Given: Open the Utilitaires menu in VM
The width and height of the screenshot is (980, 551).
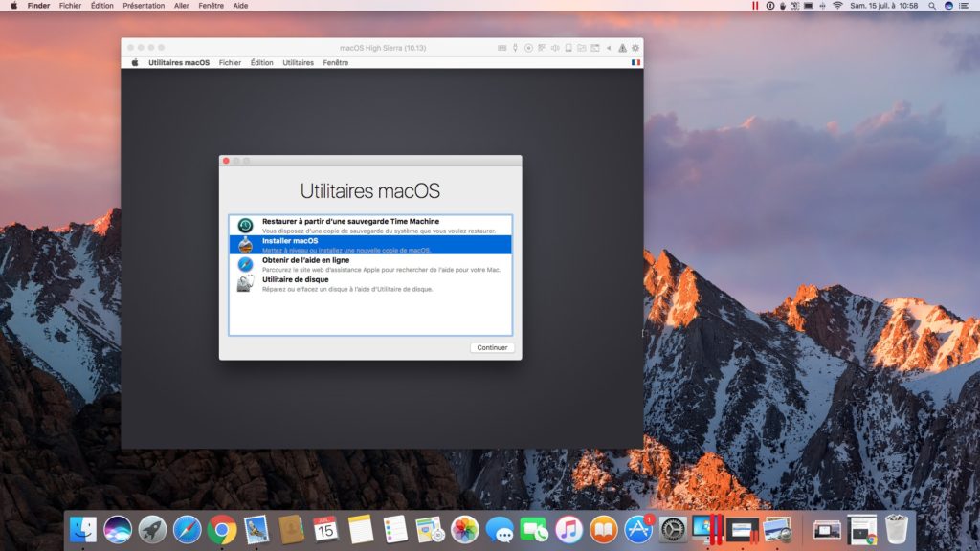Looking at the screenshot, I should [x=299, y=62].
